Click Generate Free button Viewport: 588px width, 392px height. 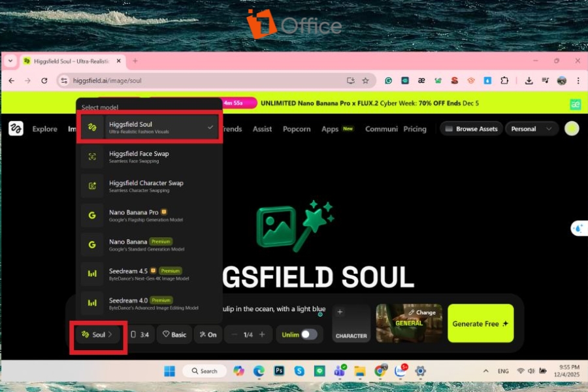point(480,323)
